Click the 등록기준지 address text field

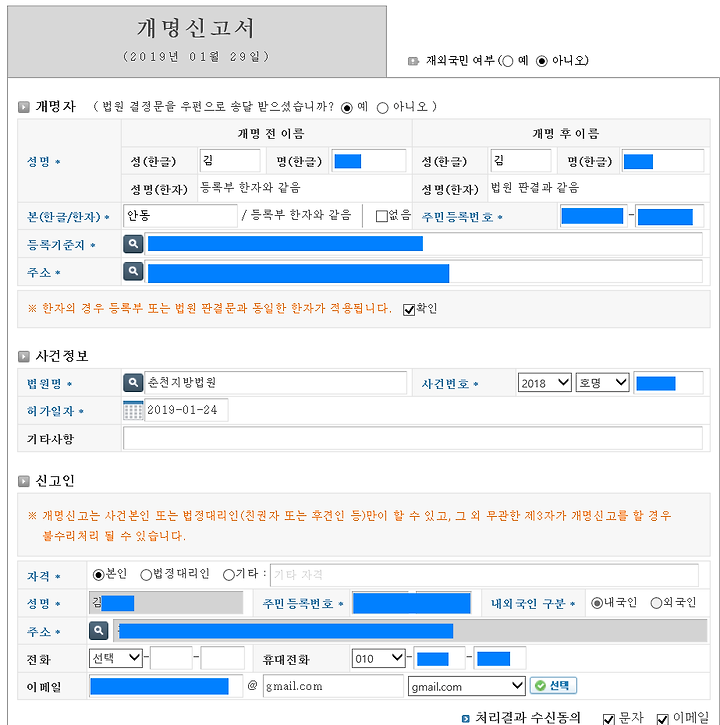point(424,244)
